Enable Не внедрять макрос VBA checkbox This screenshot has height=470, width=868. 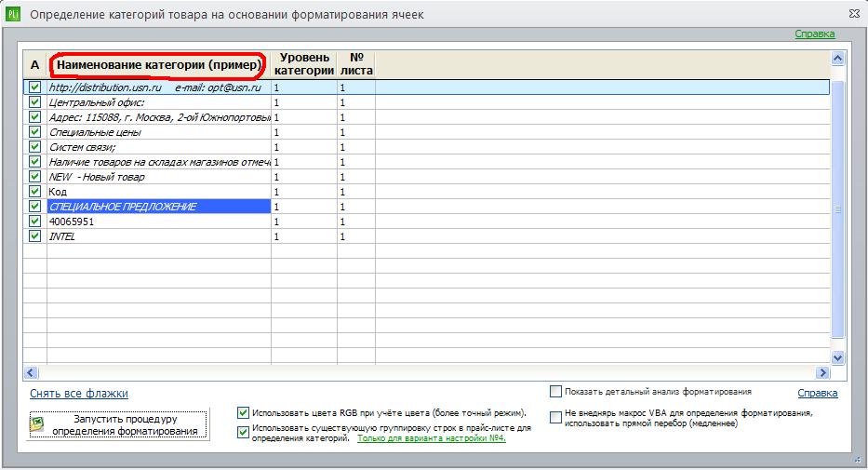click(x=555, y=417)
